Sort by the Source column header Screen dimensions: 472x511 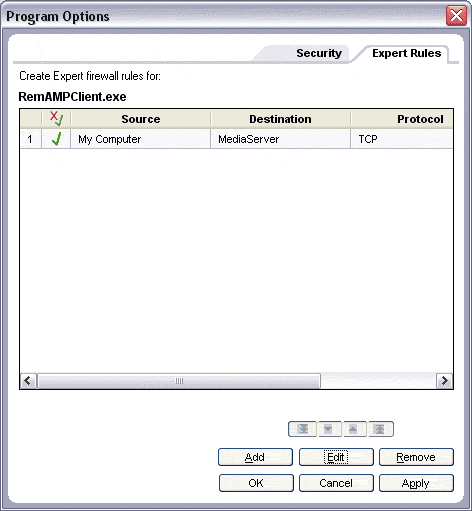coord(141,119)
